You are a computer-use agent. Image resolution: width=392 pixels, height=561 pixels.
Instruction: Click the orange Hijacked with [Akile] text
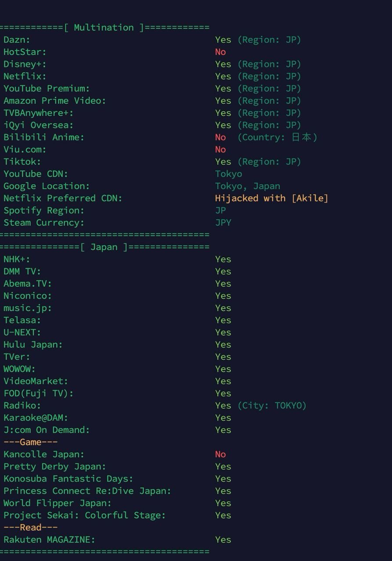click(x=271, y=199)
